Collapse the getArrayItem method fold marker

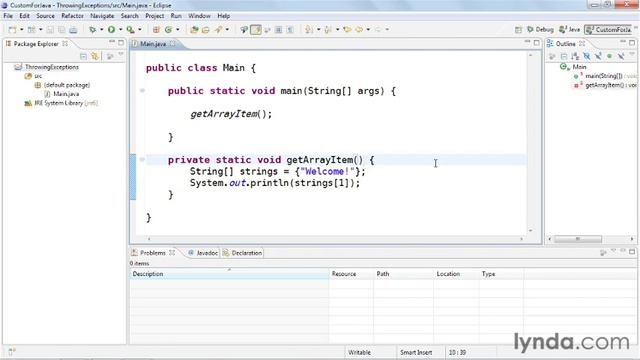tap(142, 160)
